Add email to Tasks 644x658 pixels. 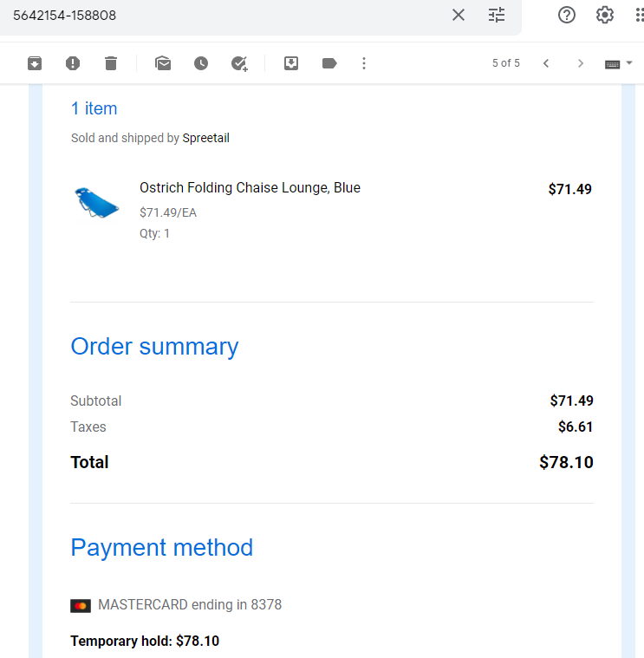239,63
